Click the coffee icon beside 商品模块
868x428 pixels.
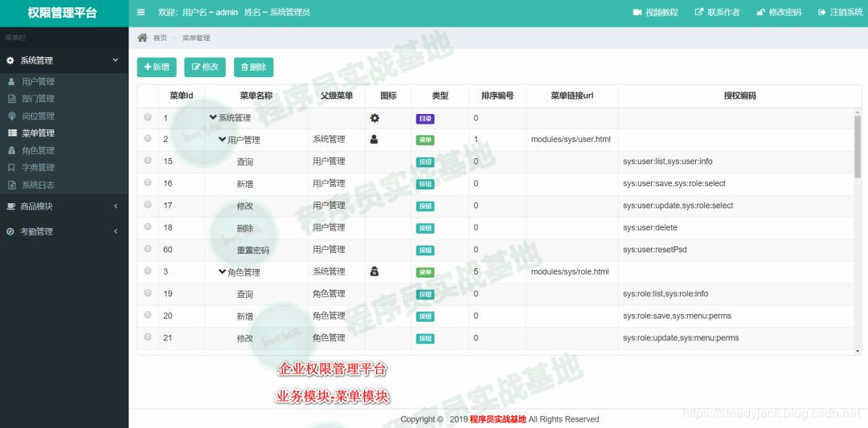pyautogui.click(x=10, y=206)
